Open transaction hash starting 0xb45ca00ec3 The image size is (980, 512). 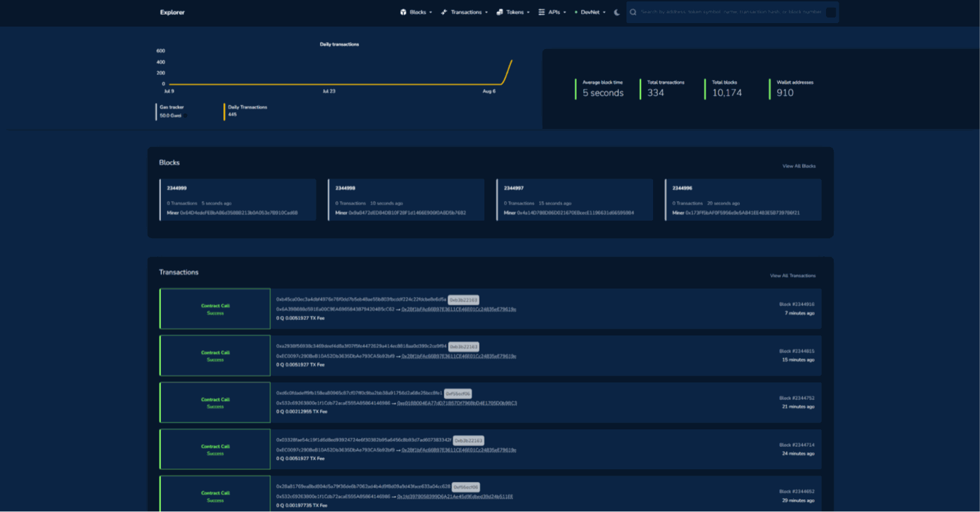click(x=361, y=299)
